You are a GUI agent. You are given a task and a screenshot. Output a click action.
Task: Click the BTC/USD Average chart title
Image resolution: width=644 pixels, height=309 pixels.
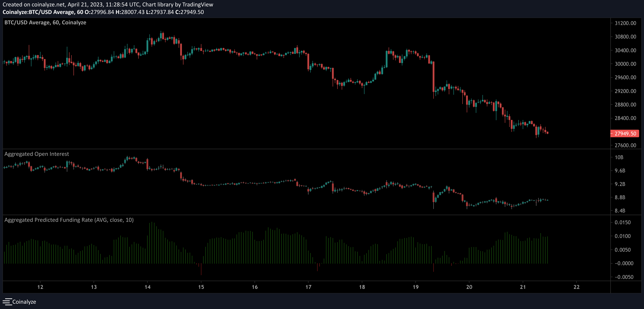click(45, 23)
